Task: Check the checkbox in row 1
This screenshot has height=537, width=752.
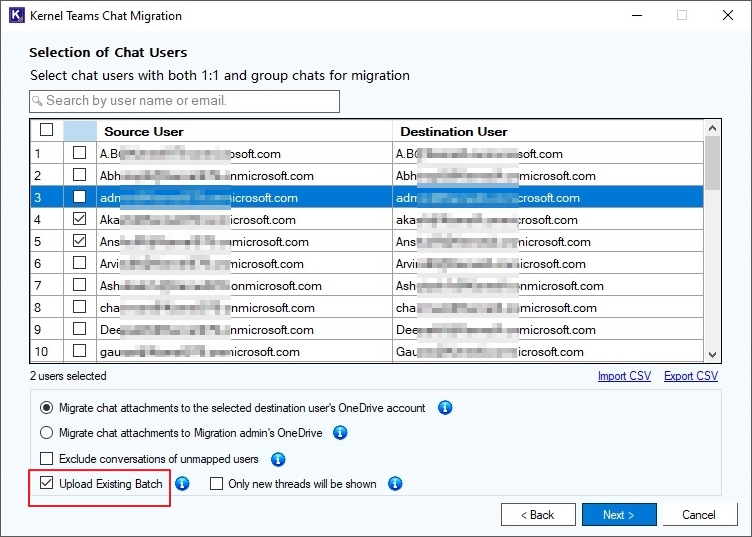Action: click(x=80, y=152)
